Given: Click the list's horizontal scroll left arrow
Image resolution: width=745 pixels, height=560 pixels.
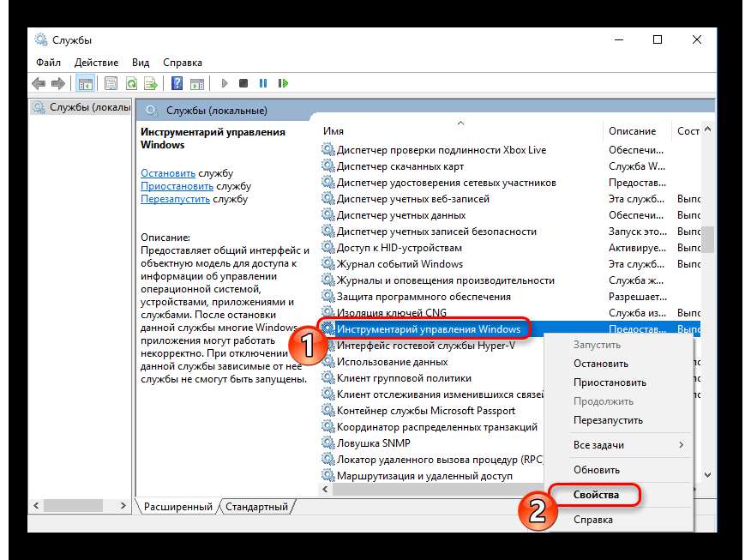Looking at the screenshot, I should pos(326,489).
